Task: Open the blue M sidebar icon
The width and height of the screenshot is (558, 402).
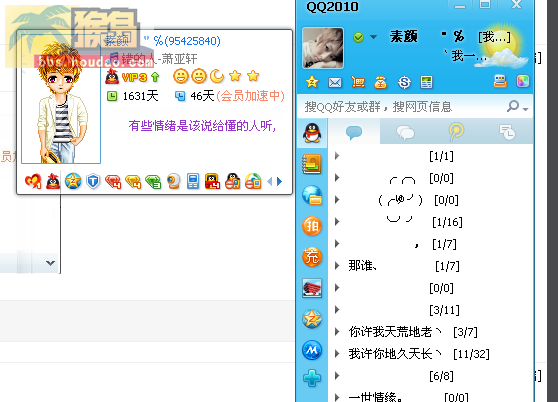Action: pos(312,350)
